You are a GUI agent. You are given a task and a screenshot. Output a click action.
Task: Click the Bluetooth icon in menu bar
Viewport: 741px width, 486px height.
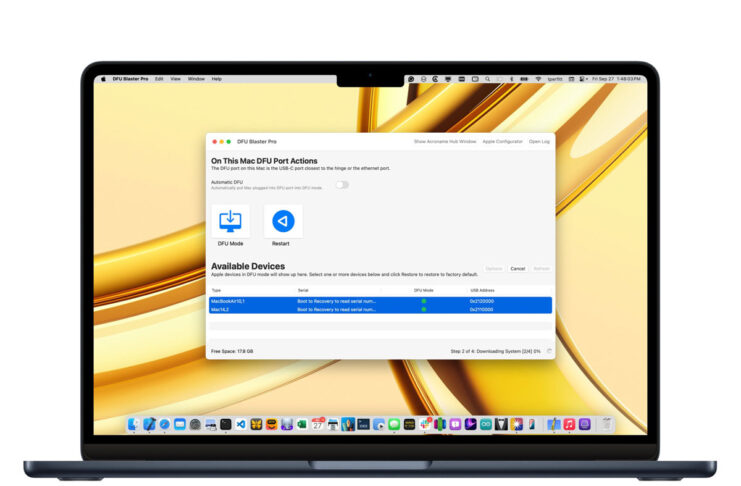tap(511, 79)
